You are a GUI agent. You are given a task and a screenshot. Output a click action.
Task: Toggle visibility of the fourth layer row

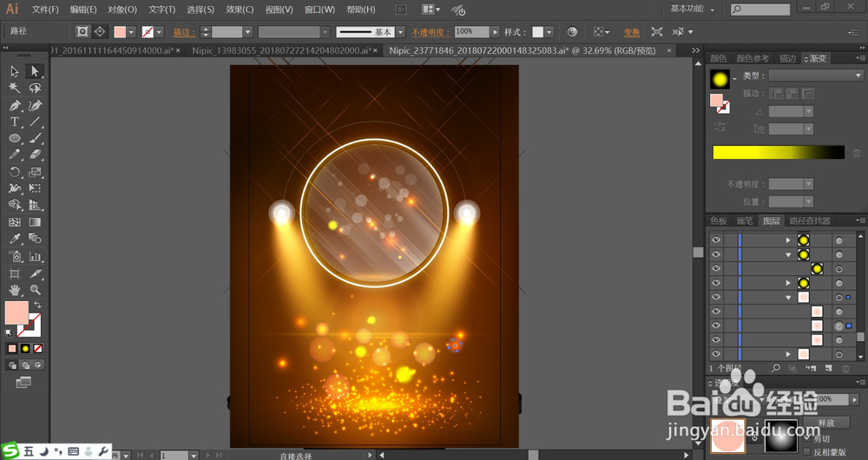[x=716, y=283]
